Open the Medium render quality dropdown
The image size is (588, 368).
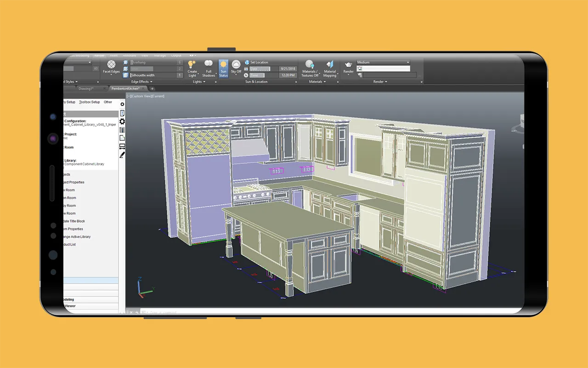384,62
